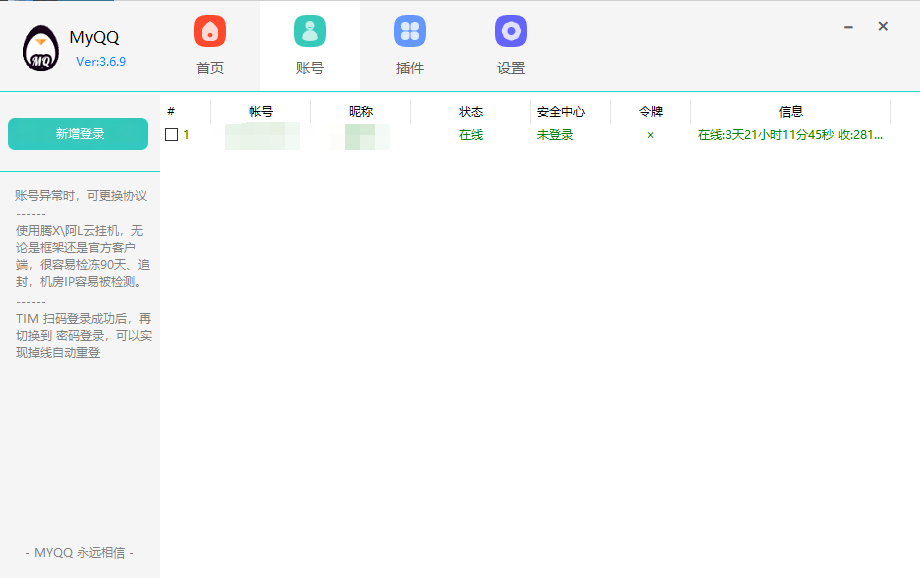920x578 pixels.
Task: Click the 状态 column header
Action: click(470, 111)
